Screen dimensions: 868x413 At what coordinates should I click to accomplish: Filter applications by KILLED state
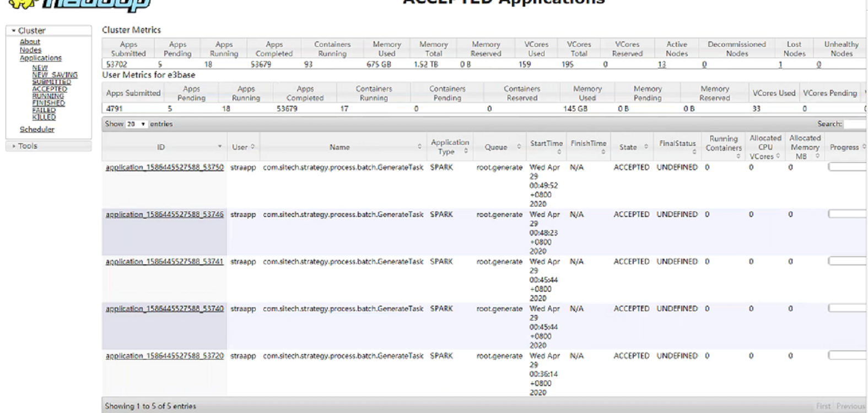coord(44,117)
